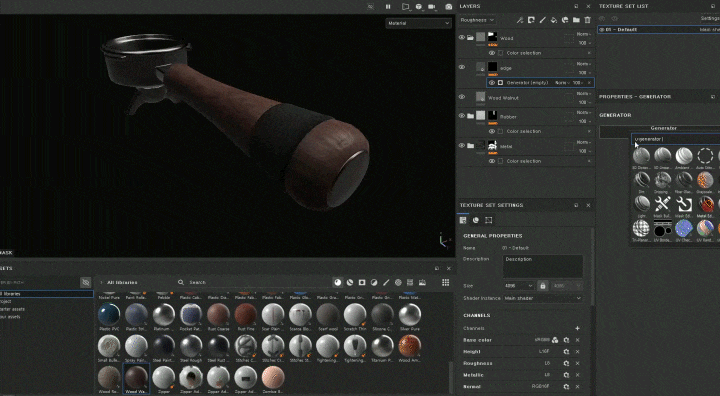The width and height of the screenshot is (720, 396).
Task: Switch asset view to the grid icon
Action: coord(445,283)
